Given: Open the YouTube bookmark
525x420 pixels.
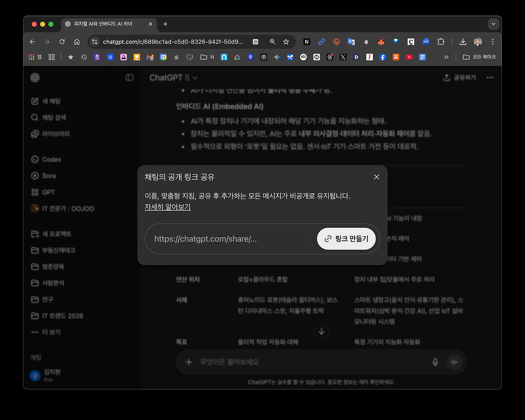Looking at the screenshot, I should 409,57.
